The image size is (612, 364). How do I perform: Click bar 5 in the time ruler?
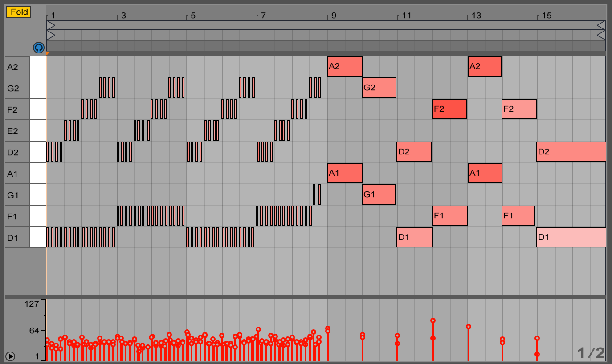(193, 16)
